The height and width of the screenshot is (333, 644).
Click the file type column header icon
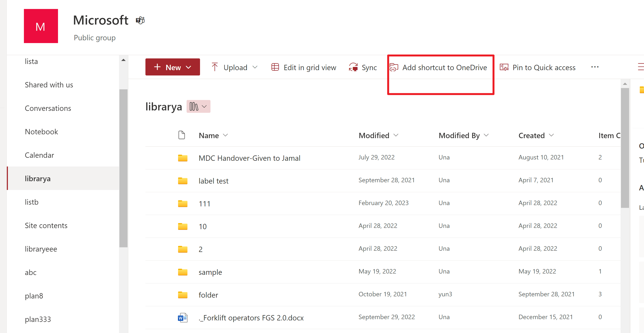(181, 135)
